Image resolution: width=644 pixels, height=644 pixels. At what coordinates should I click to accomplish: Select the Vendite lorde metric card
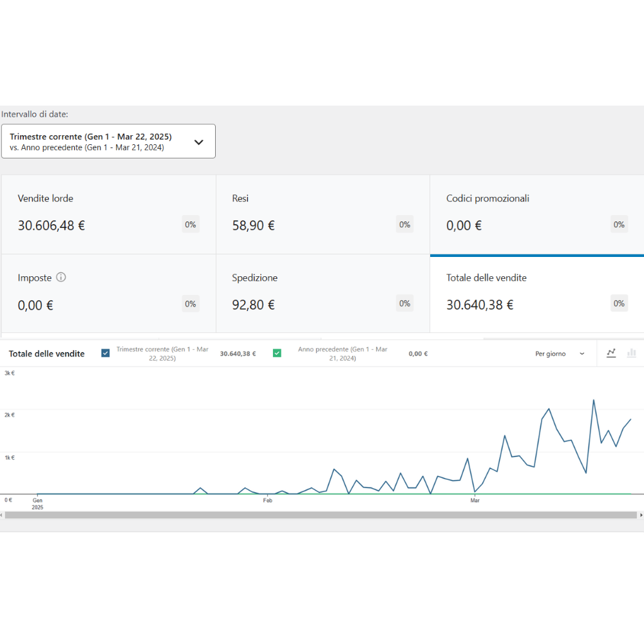(x=108, y=214)
